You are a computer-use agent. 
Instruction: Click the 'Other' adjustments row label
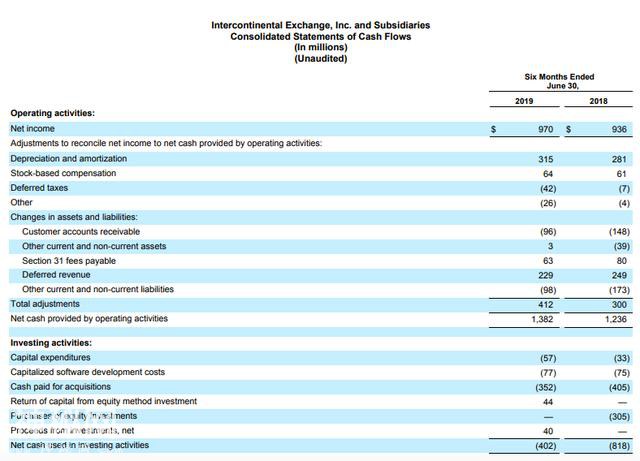point(21,203)
